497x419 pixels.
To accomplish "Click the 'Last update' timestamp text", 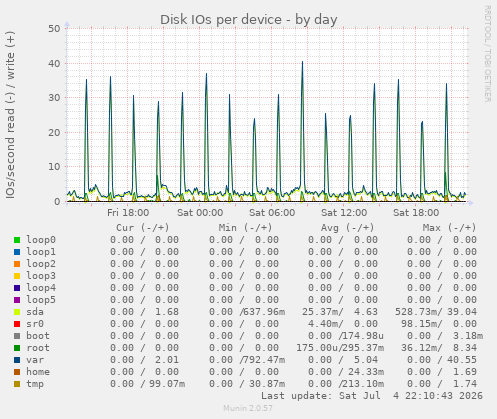I will tap(372, 396).
